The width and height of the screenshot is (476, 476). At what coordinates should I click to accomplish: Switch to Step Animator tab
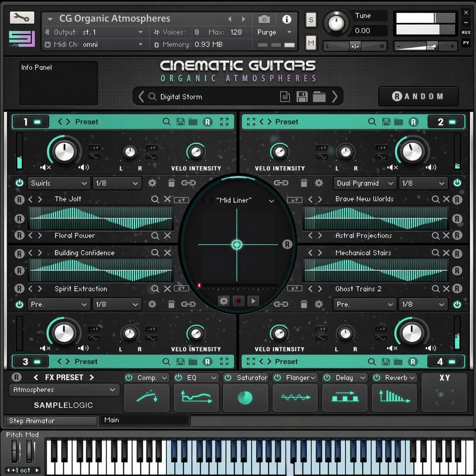tap(51, 420)
